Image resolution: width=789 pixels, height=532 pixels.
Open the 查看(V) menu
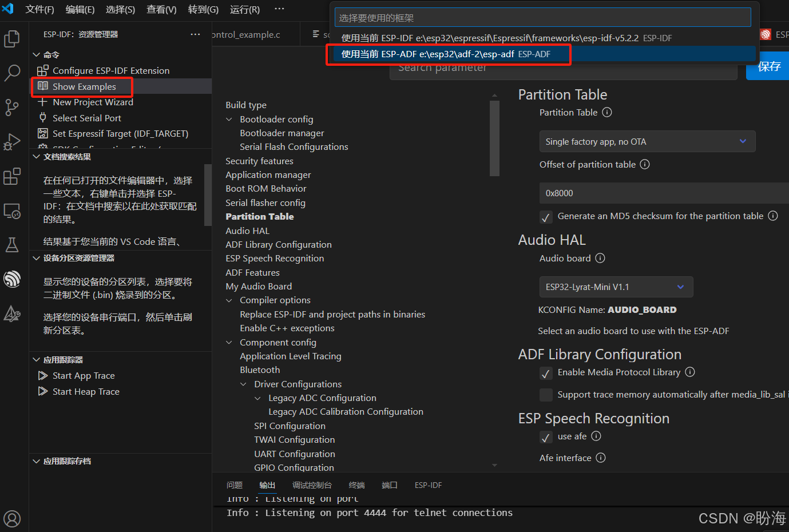coord(161,9)
